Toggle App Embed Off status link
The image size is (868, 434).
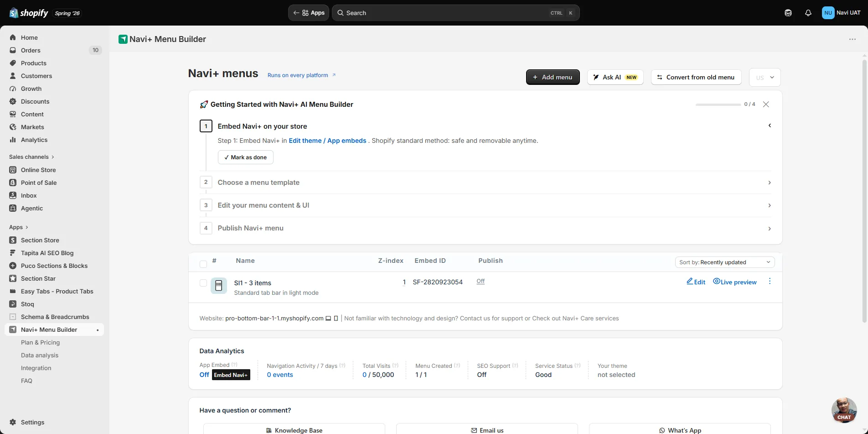coord(204,375)
